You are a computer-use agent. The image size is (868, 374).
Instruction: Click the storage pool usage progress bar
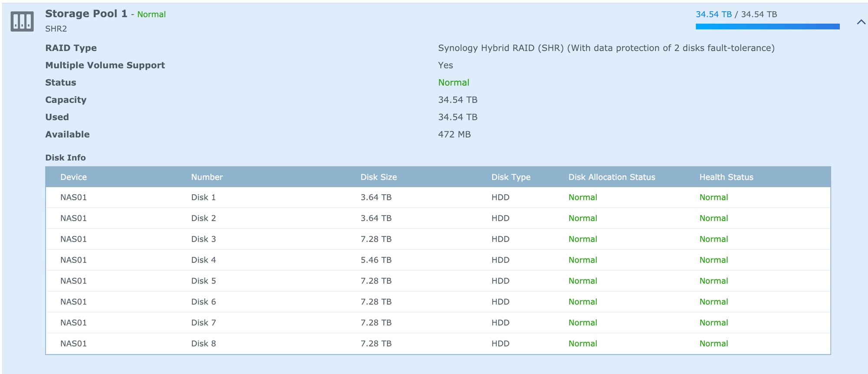point(767,27)
